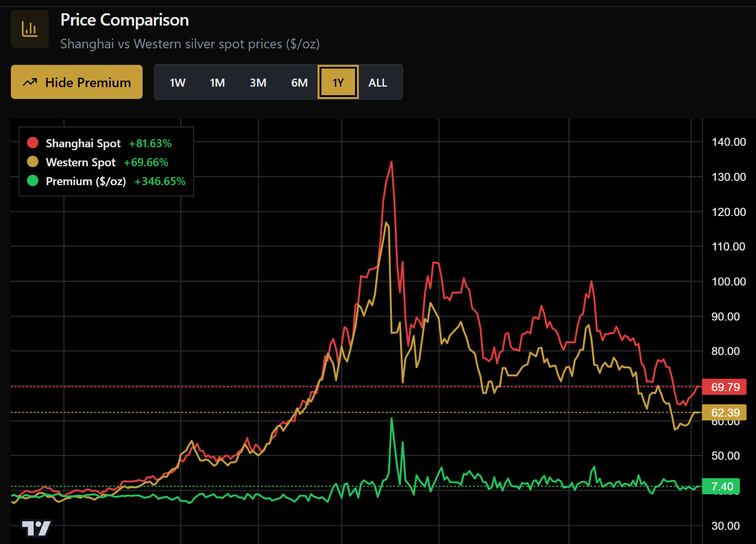756x544 pixels.
Task: Click the "Shanghai Spot" legend label
Action: click(x=83, y=143)
